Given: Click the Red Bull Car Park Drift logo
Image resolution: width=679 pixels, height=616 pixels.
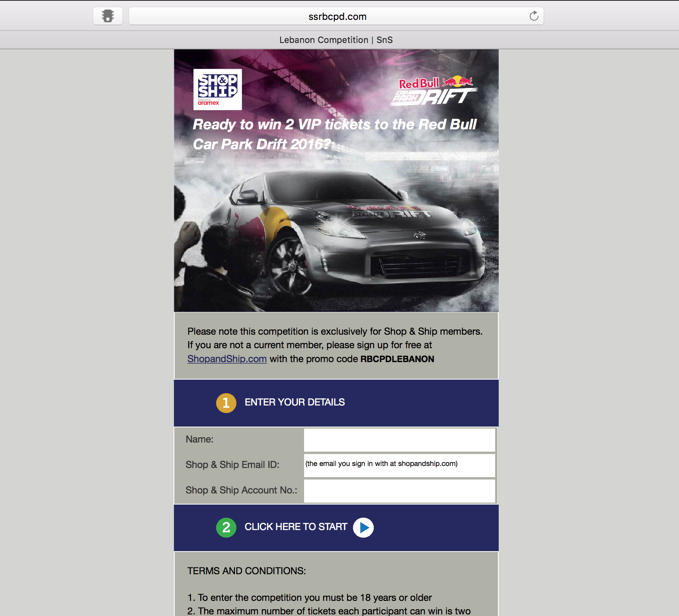Looking at the screenshot, I should (434, 91).
